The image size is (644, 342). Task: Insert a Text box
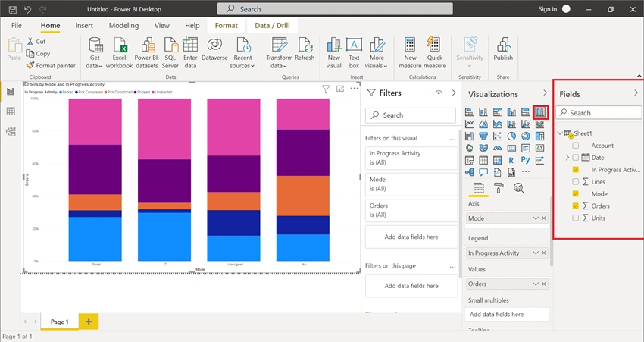coord(354,52)
